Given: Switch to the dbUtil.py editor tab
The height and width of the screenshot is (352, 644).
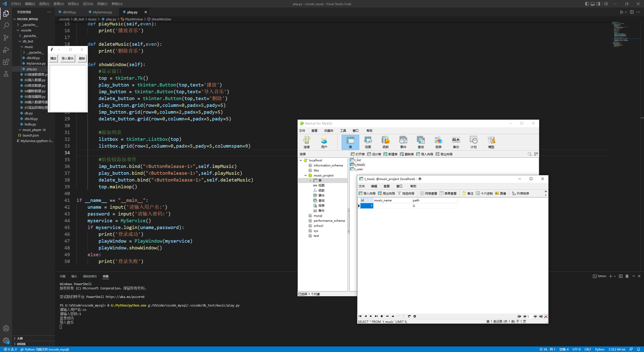Looking at the screenshot, I should click(x=69, y=12).
